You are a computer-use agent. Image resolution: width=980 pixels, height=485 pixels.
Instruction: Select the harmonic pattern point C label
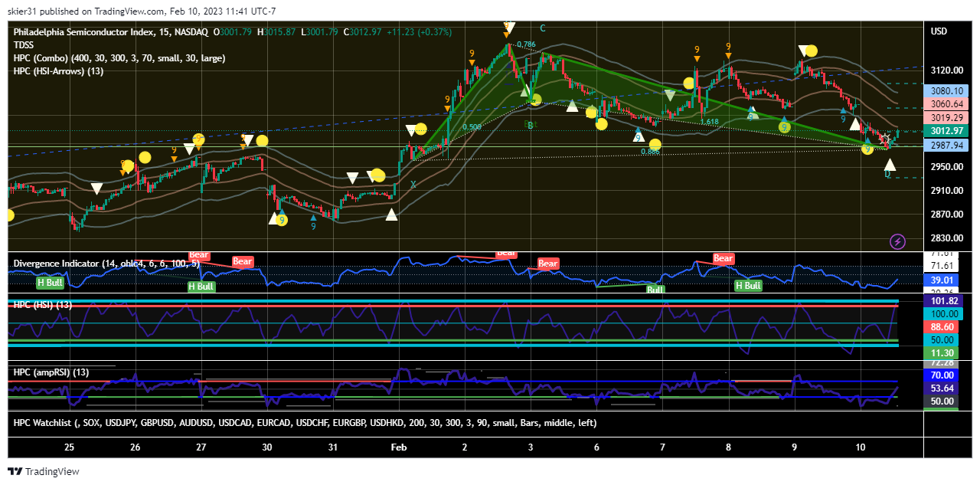[542, 28]
